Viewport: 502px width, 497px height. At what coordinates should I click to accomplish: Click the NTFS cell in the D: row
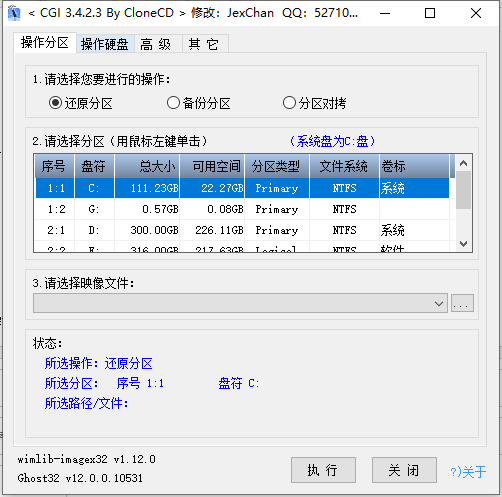click(345, 230)
